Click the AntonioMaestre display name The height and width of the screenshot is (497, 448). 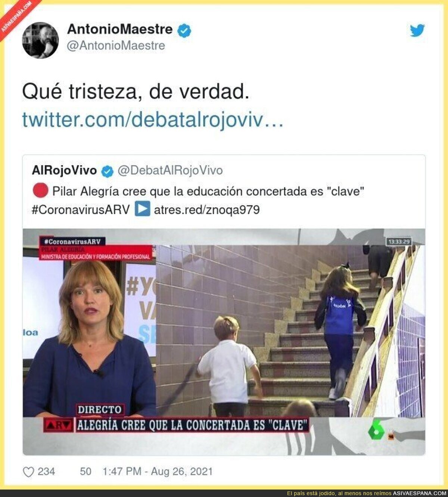(120, 29)
